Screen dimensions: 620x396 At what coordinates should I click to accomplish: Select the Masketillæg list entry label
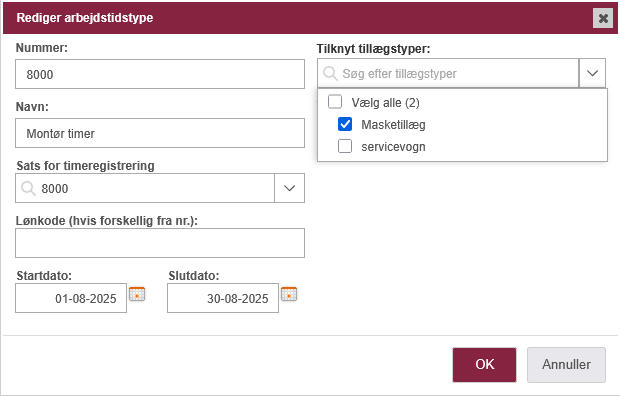[x=393, y=125]
